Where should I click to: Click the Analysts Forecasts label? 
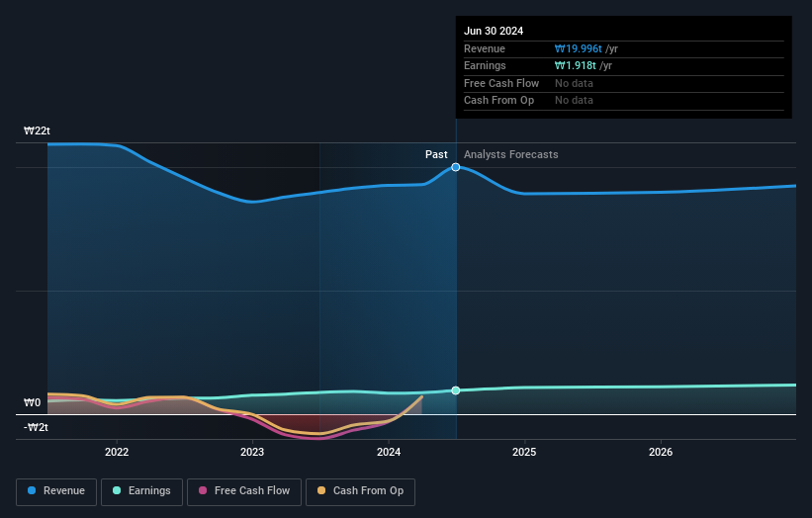tap(510, 154)
